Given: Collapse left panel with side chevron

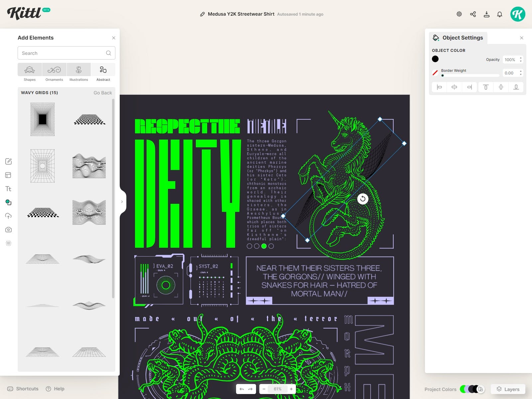Looking at the screenshot, I should 122,202.
